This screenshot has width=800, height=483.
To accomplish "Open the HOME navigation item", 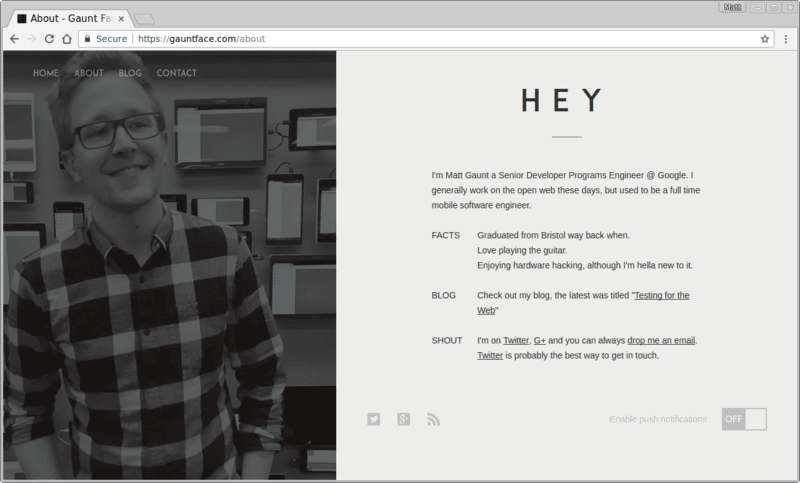I will 46,73.
